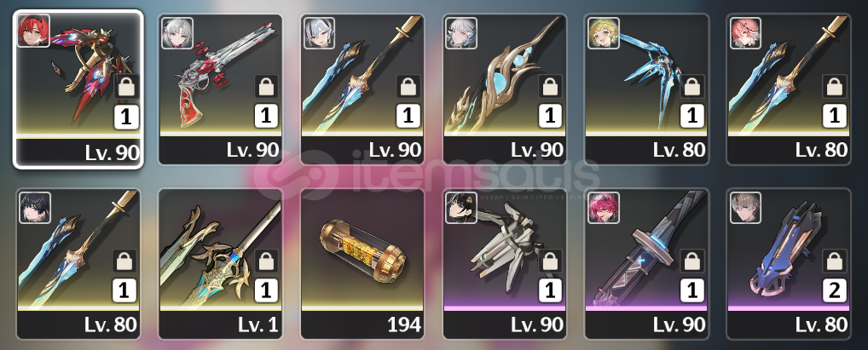Screen dimensions: 868x350
Task: Click the silver-haired avatar on the revolver card
Action: click(x=177, y=33)
